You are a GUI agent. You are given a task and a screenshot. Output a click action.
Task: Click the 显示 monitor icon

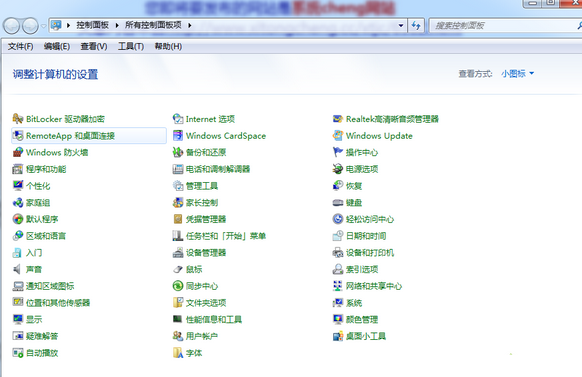[x=18, y=319]
